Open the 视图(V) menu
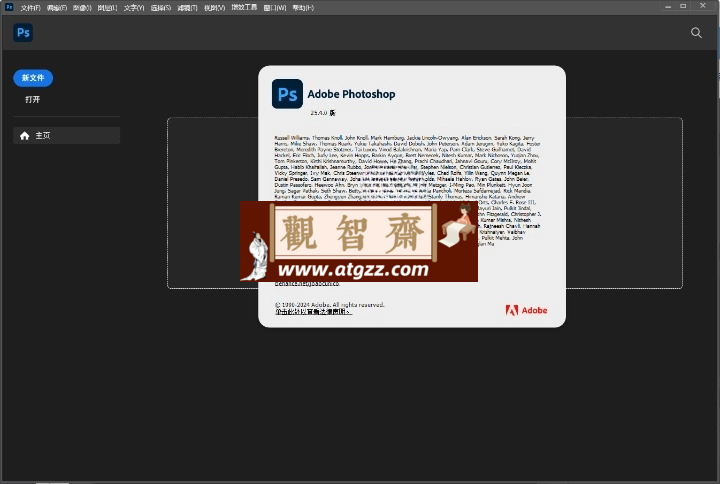 coord(214,8)
